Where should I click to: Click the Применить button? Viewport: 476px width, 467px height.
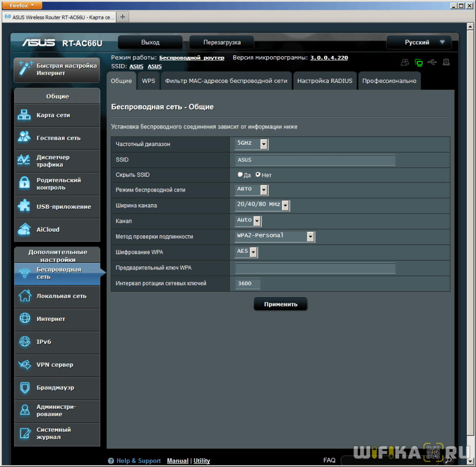tap(280, 304)
